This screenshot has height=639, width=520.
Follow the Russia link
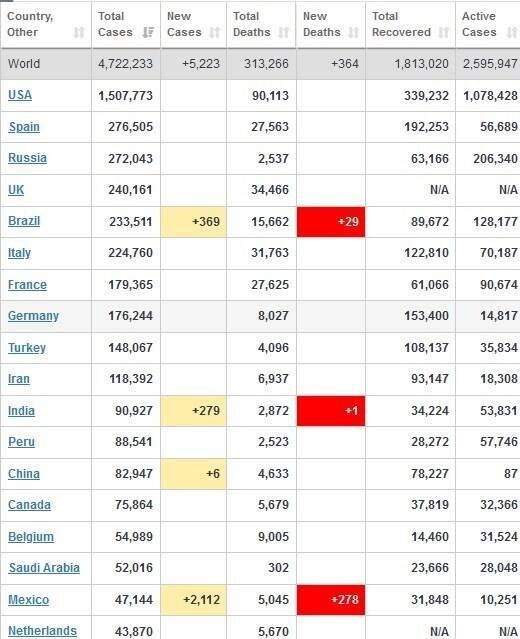pyautogui.click(x=27, y=158)
